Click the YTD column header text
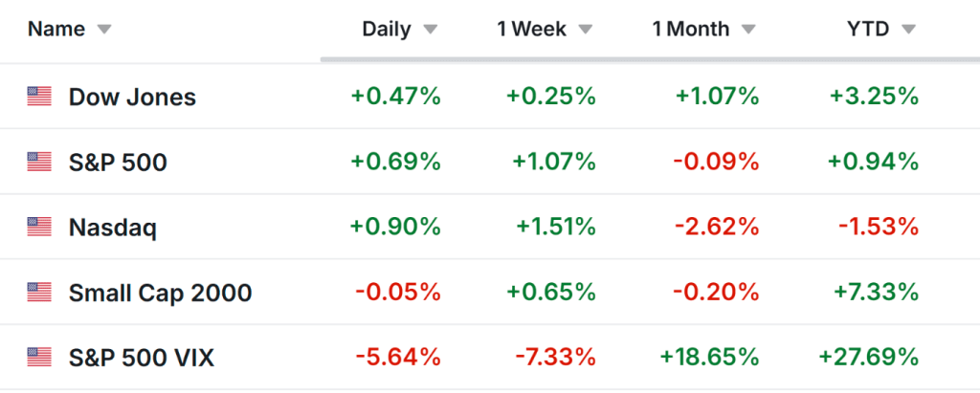The height and width of the screenshot is (393, 980). [x=868, y=29]
